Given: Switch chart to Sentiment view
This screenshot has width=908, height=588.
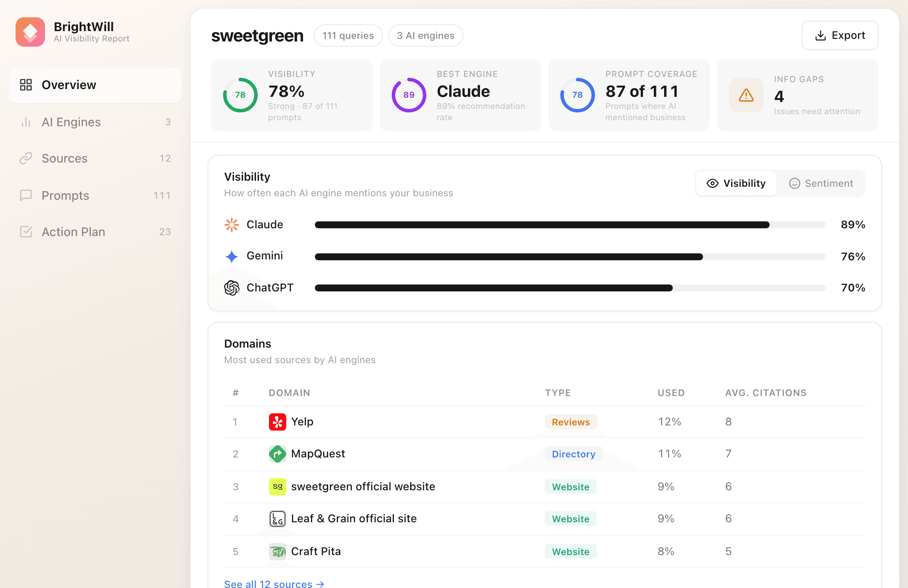Looking at the screenshot, I should (x=821, y=183).
